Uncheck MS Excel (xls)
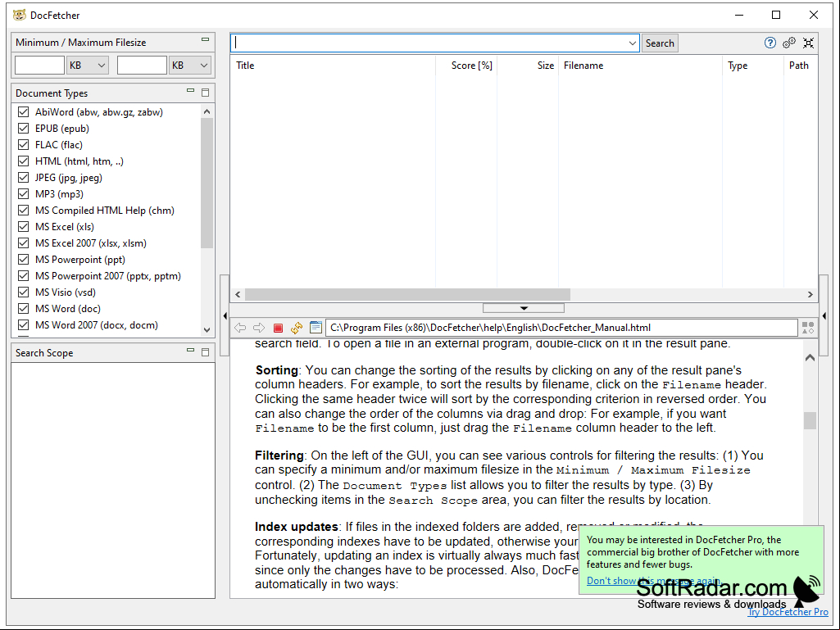This screenshot has height=630, width=840. [23, 227]
